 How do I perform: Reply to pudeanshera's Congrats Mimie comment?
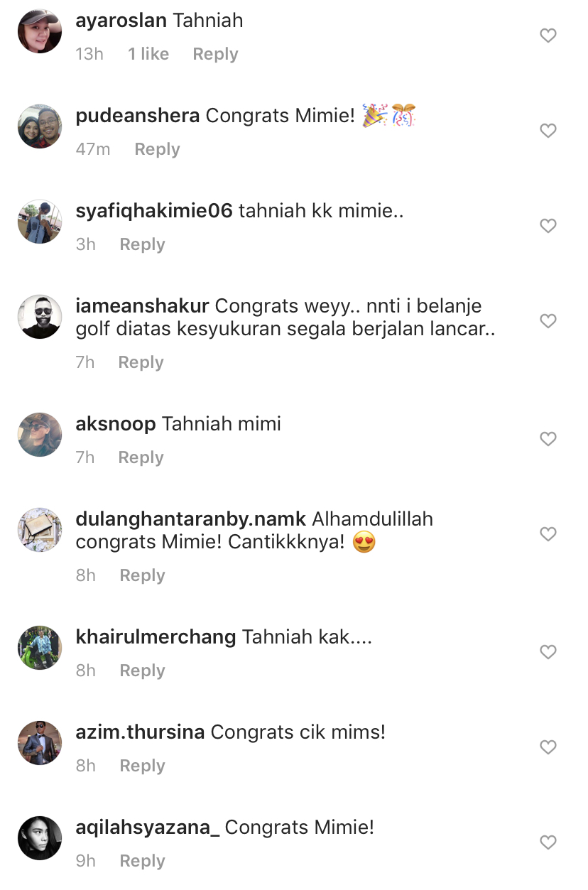(157, 150)
